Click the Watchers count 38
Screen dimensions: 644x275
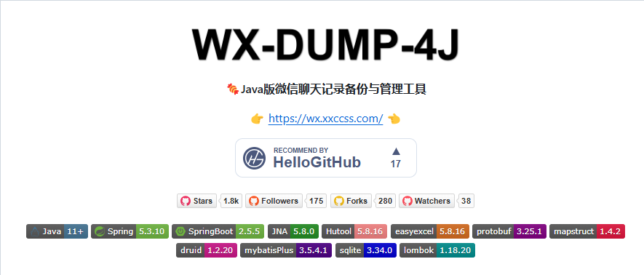(x=466, y=201)
